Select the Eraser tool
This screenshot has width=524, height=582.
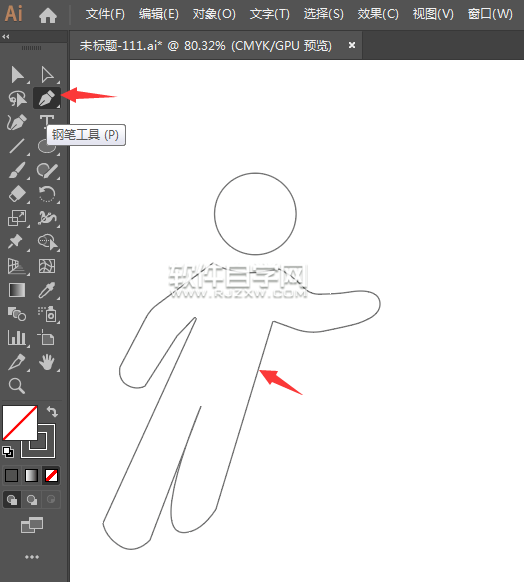[x=17, y=194]
